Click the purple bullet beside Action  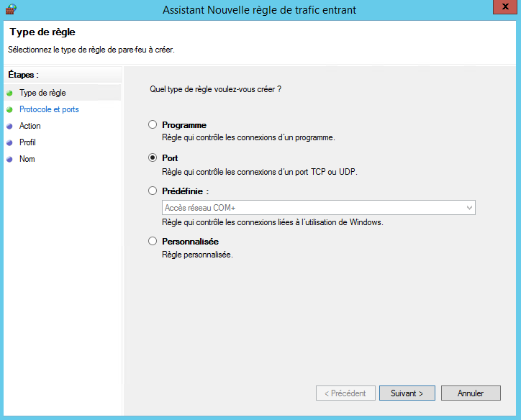tap(9, 126)
